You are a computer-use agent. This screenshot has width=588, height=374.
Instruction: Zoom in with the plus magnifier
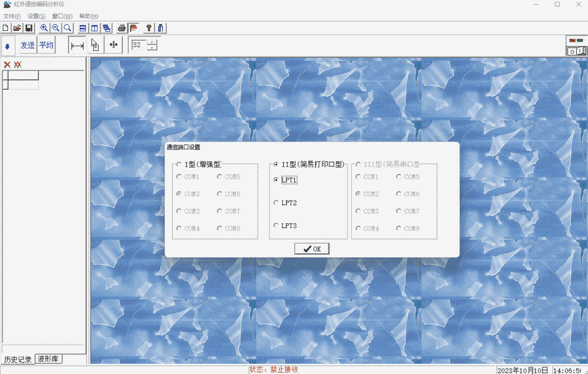44,28
